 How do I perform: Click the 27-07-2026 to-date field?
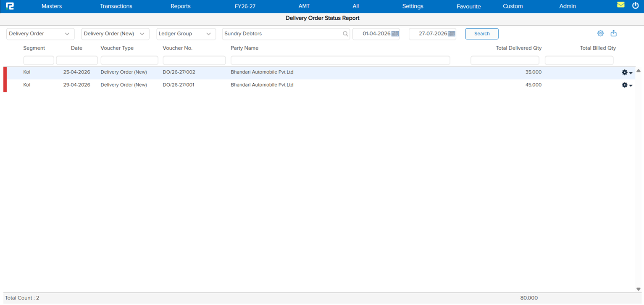[x=432, y=34]
